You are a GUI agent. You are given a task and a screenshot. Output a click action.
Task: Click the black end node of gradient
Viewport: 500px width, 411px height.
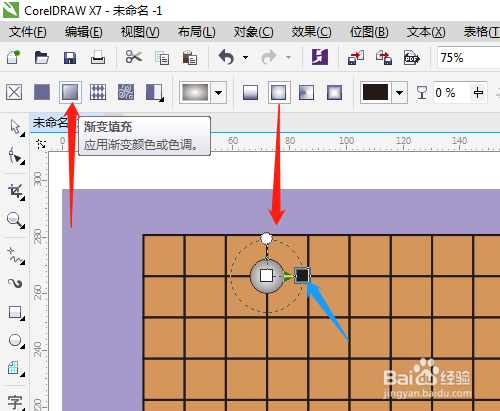pos(302,275)
